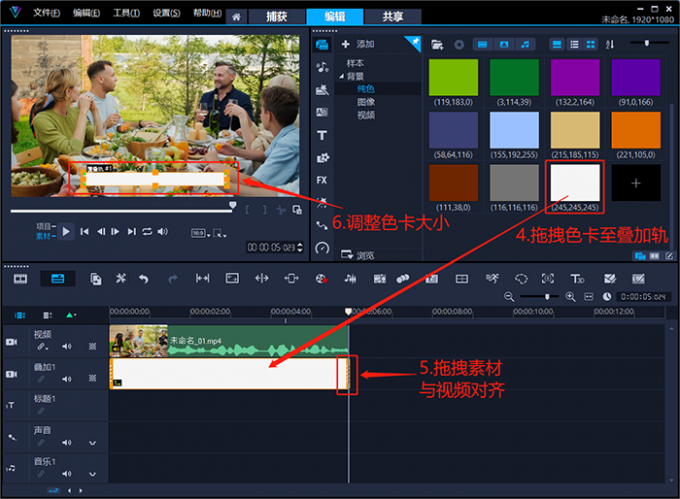Image resolution: width=680 pixels, height=499 pixels.
Task: Mute the 叠加1 track audio
Action: click(66, 379)
